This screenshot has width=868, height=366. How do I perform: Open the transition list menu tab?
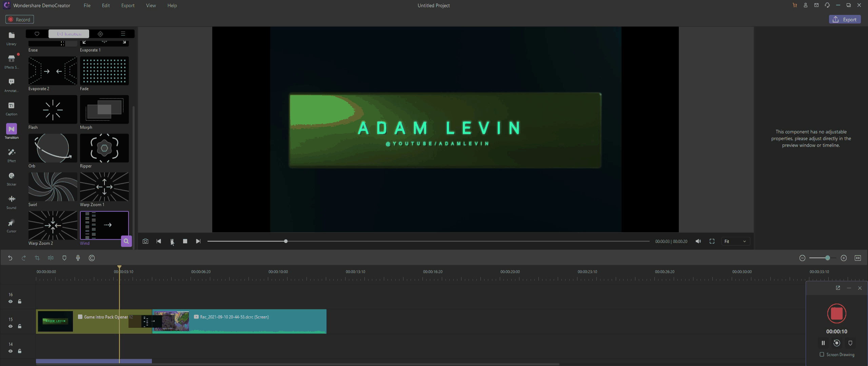(x=123, y=34)
